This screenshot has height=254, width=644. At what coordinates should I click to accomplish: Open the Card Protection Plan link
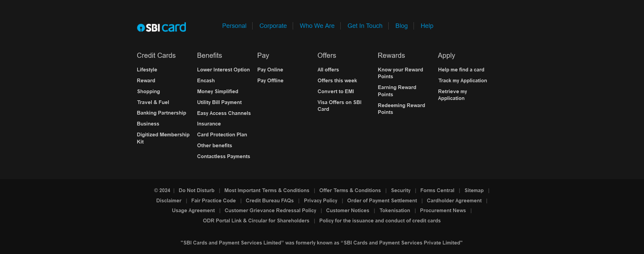click(x=222, y=135)
